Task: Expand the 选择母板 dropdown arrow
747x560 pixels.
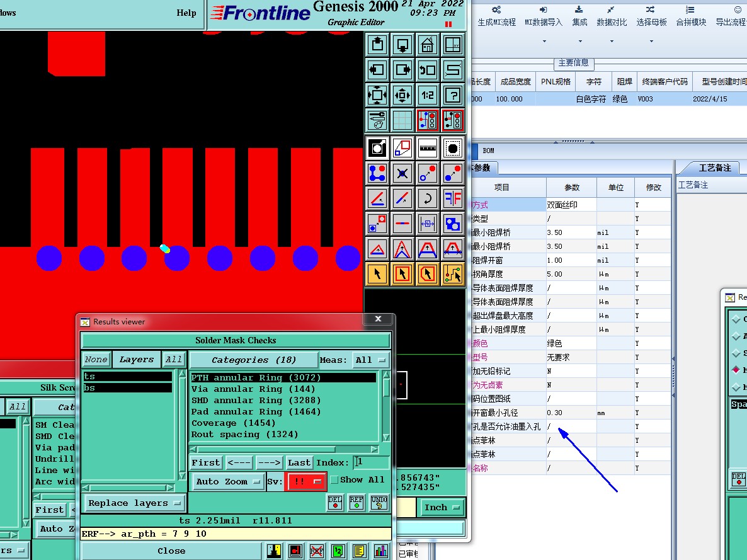Action: click(x=651, y=42)
